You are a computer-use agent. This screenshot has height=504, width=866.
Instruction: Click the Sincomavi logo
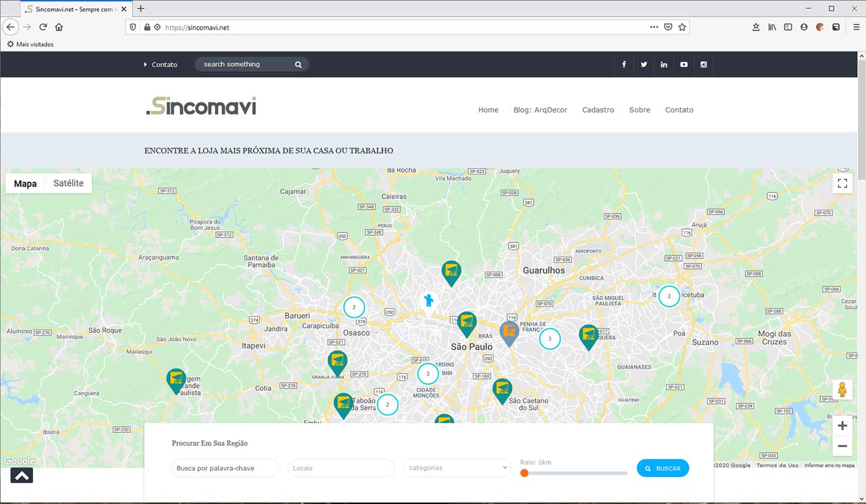pos(201,106)
